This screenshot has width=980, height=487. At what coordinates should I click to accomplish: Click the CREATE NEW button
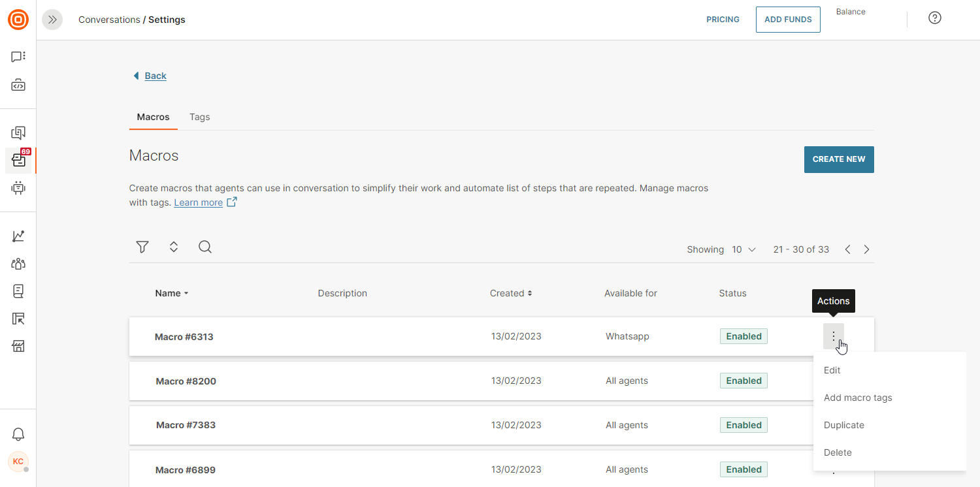pos(838,159)
